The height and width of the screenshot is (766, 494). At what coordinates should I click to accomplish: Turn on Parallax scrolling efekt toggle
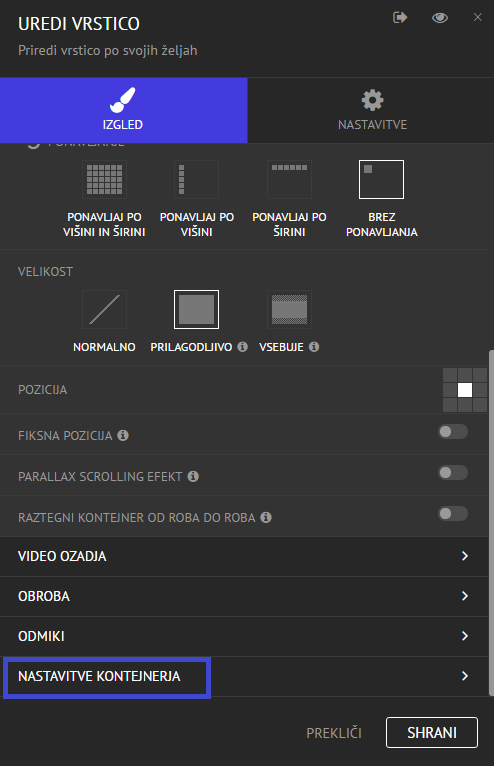click(x=453, y=473)
